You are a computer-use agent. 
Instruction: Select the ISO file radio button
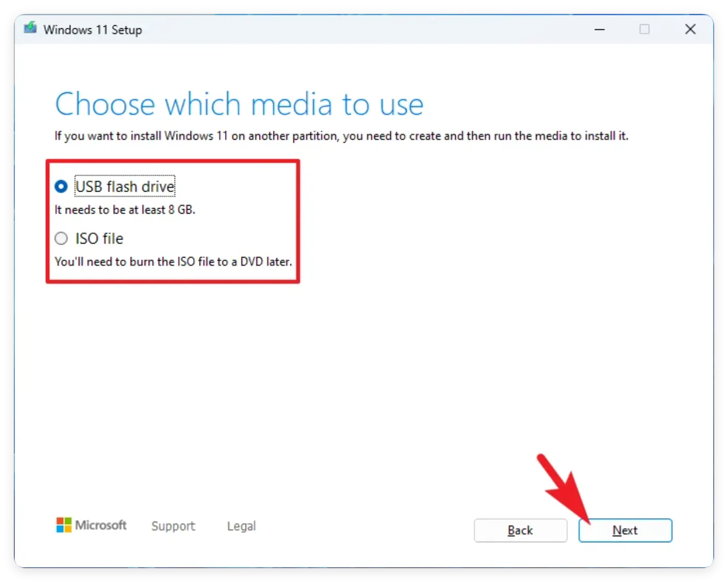pyautogui.click(x=61, y=238)
